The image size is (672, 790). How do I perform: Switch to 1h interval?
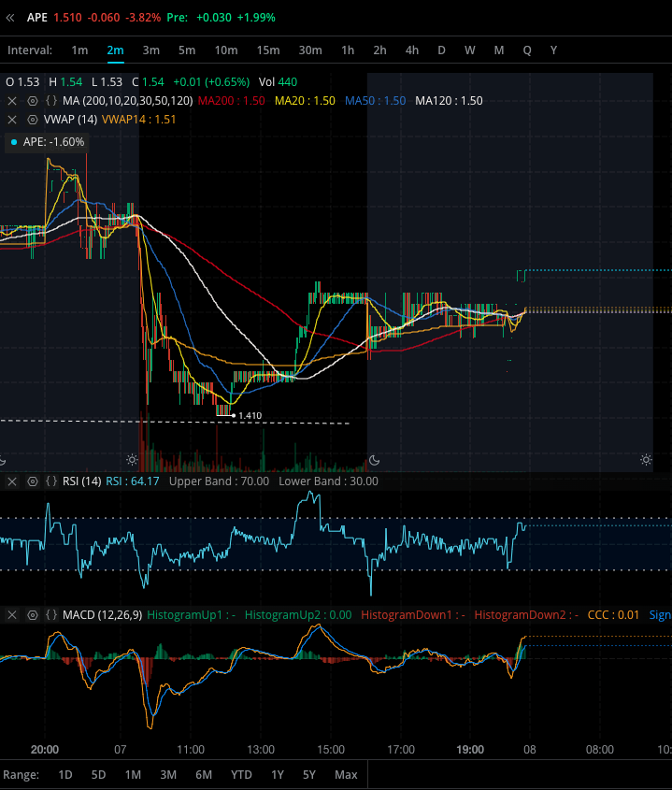point(348,50)
